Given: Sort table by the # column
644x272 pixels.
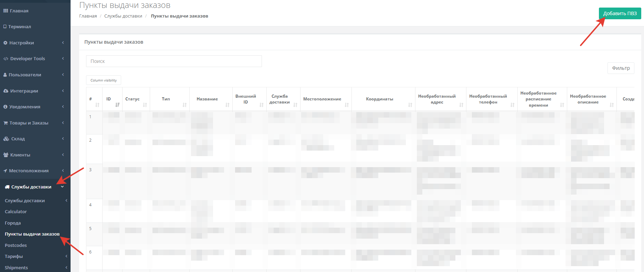Looking at the screenshot, I should point(97,105).
